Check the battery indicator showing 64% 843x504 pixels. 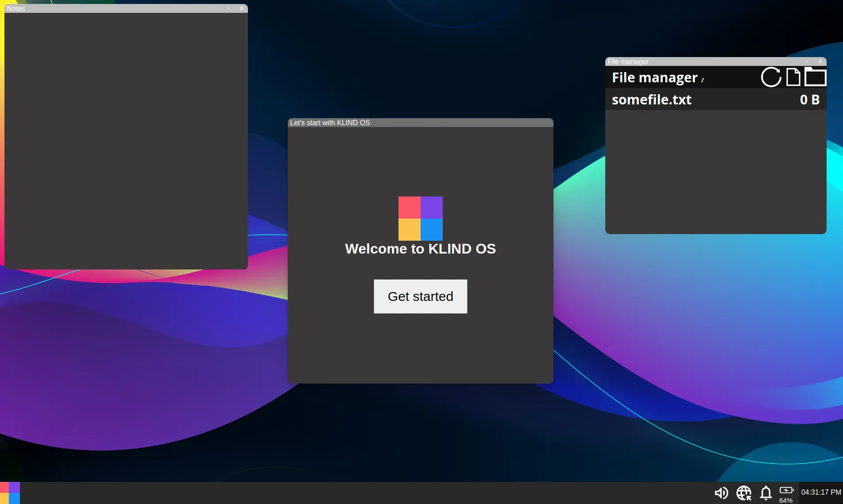pos(786,494)
